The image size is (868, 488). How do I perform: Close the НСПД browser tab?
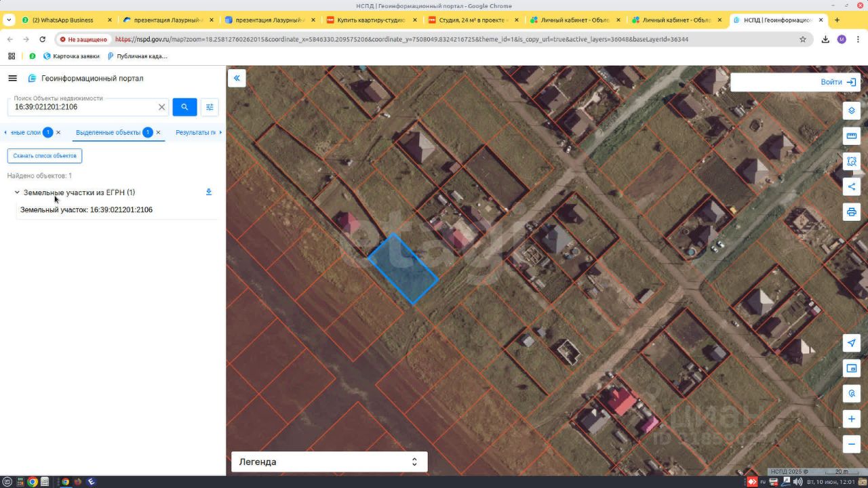(x=821, y=20)
